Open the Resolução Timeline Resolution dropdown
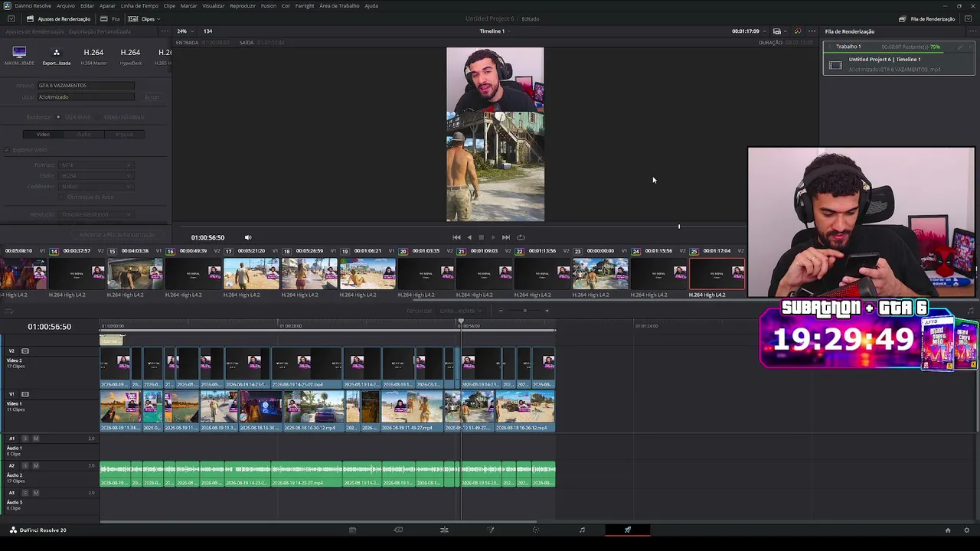 (96, 215)
